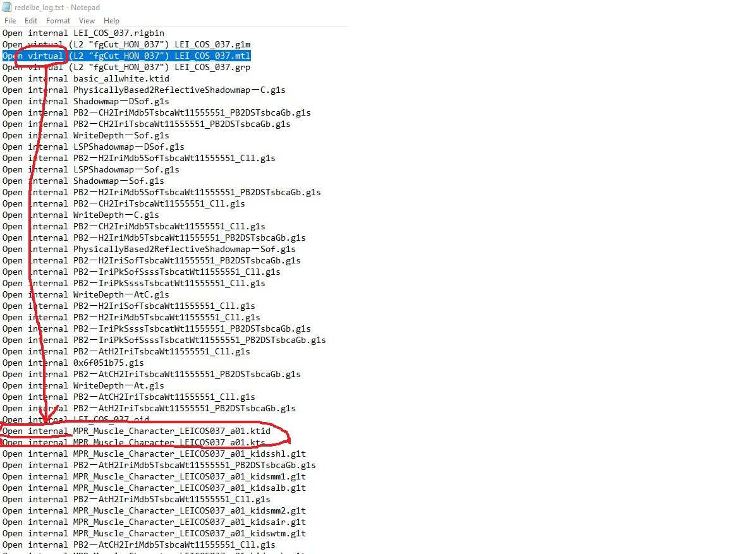Open the View menu
This screenshot has width=756, height=554.
click(x=87, y=20)
